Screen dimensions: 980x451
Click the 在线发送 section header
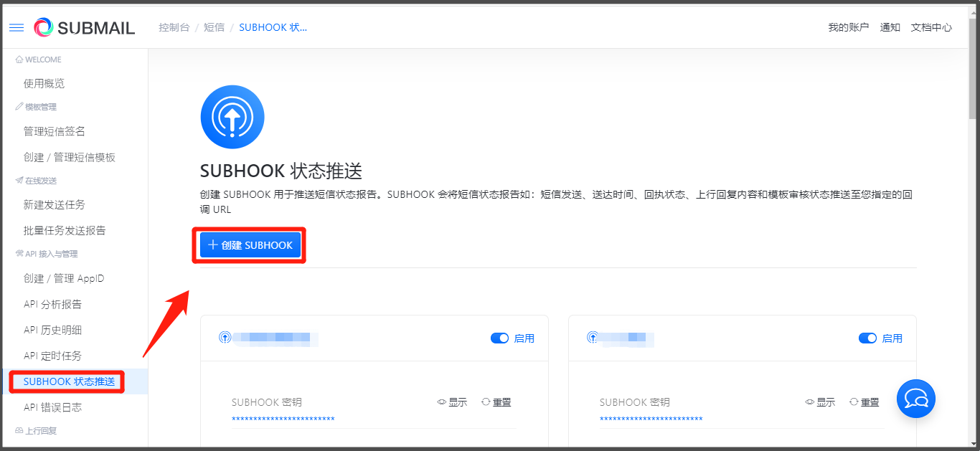coord(36,180)
